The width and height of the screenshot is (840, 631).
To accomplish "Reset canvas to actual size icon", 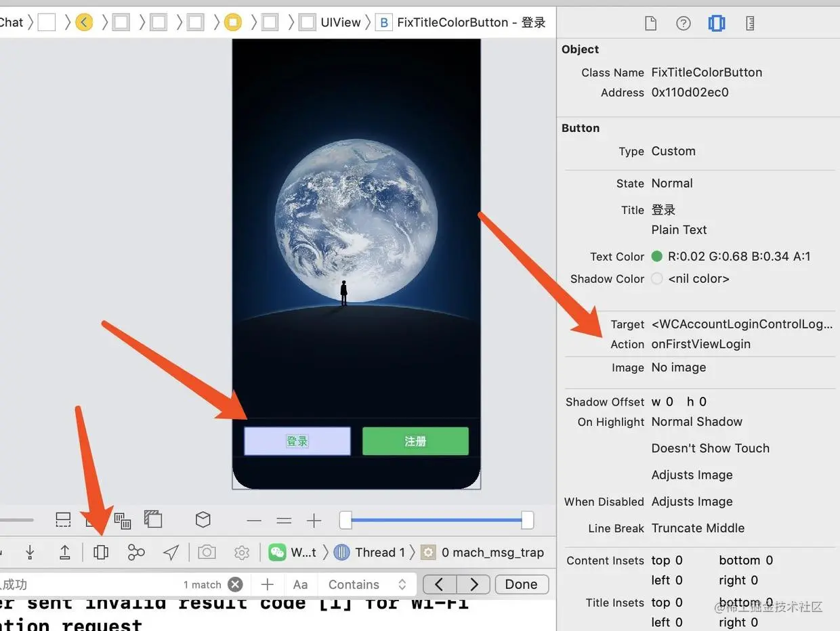I will (284, 521).
